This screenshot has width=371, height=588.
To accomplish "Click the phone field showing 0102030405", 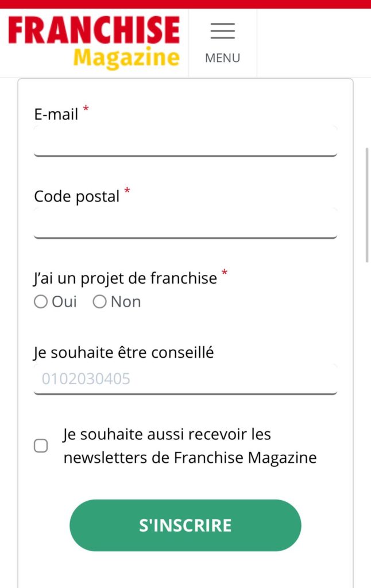I will (x=185, y=379).
